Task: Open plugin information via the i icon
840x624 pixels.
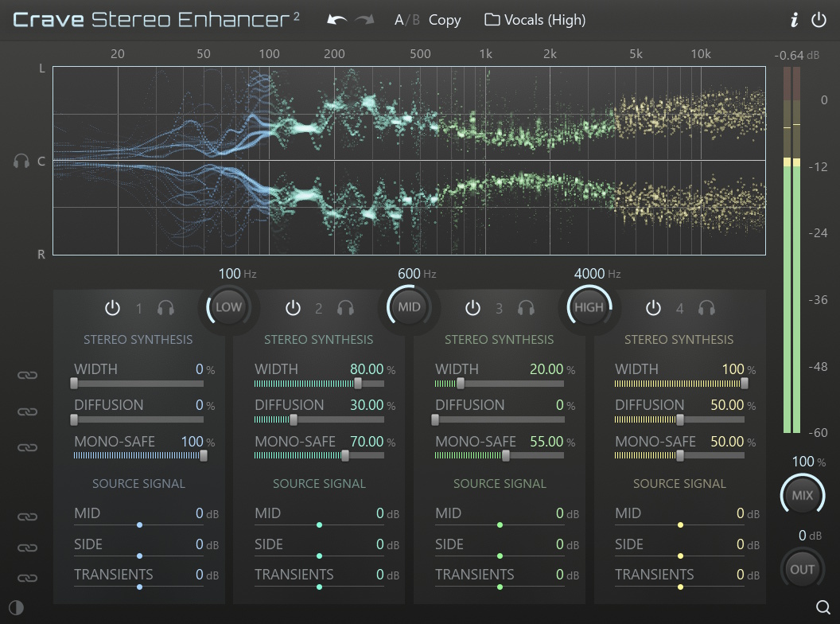Action: (x=793, y=20)
